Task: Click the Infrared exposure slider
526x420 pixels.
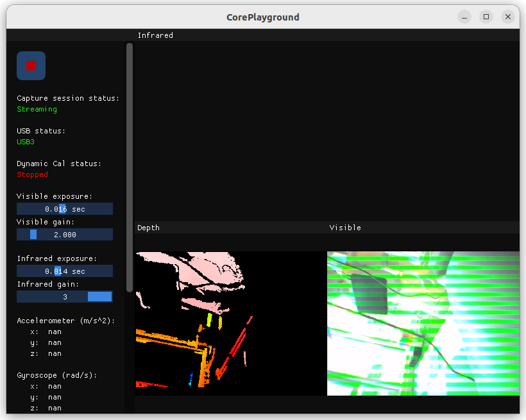Action: point(65,271)
